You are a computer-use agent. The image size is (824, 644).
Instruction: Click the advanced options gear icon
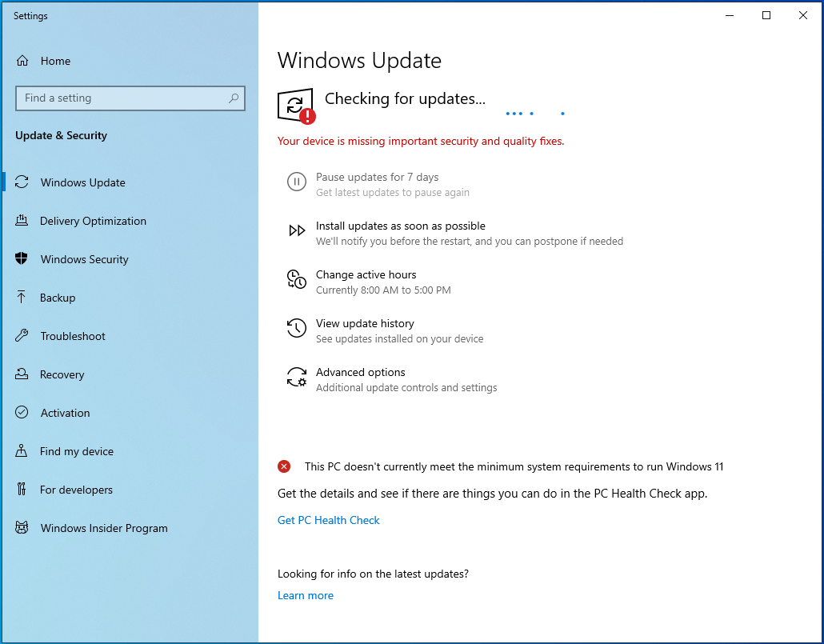tap(296, 377)
